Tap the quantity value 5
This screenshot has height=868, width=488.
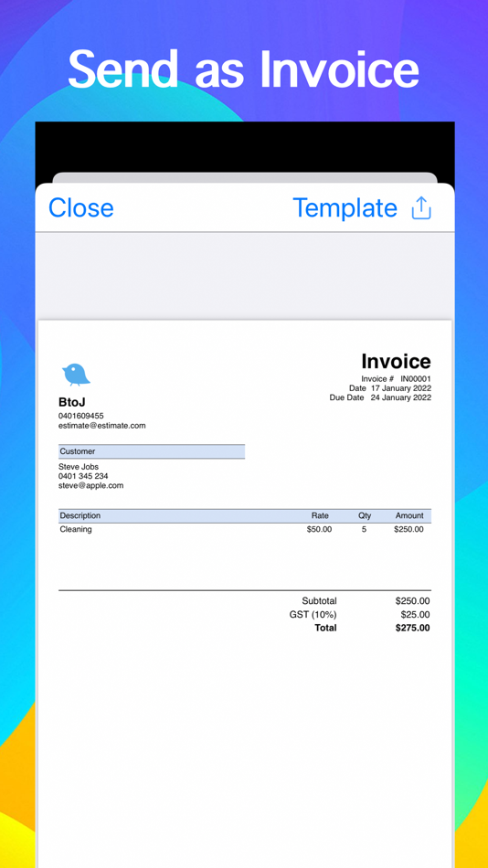[364, 529]
